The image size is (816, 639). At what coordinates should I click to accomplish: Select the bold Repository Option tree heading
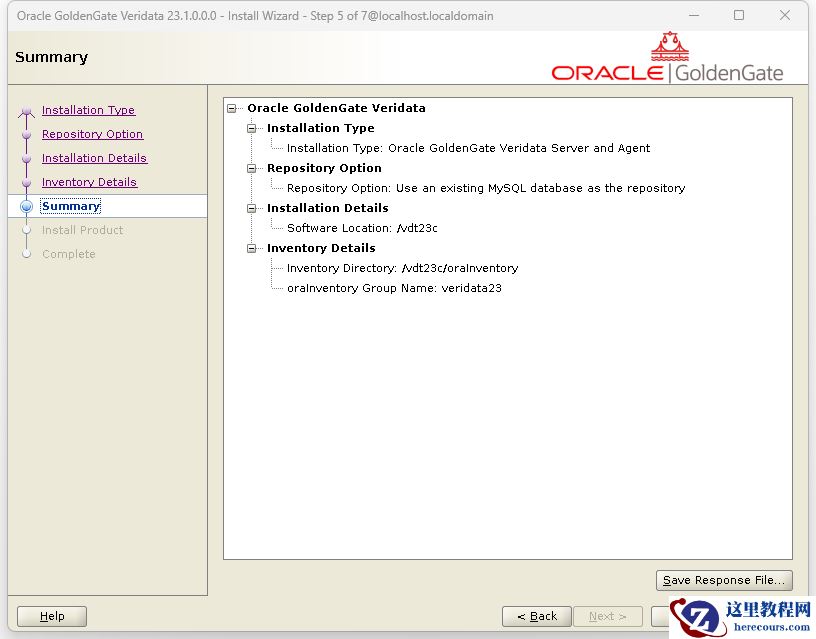pos(324,168)
